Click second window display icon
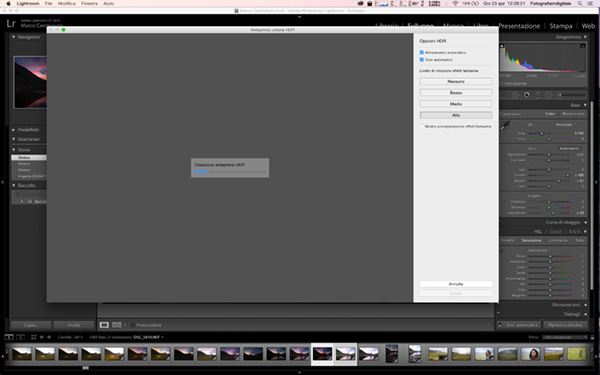 click(x=21, y=337)
